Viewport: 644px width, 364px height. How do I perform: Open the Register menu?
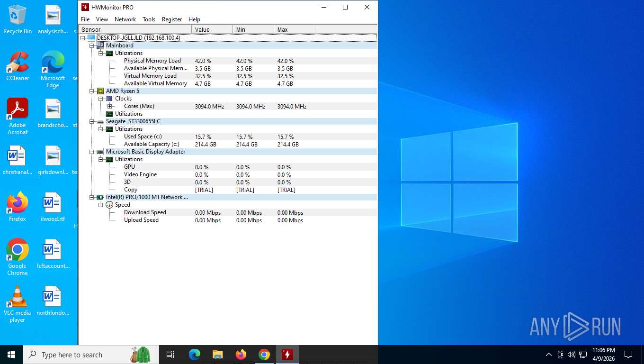click(172, 19)
